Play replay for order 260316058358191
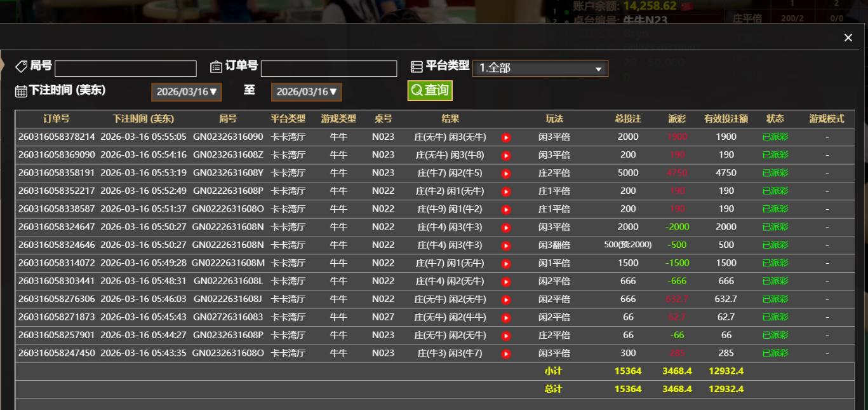Image resolution: width=868 pixels, height=410 pixels. click(506, 174)
